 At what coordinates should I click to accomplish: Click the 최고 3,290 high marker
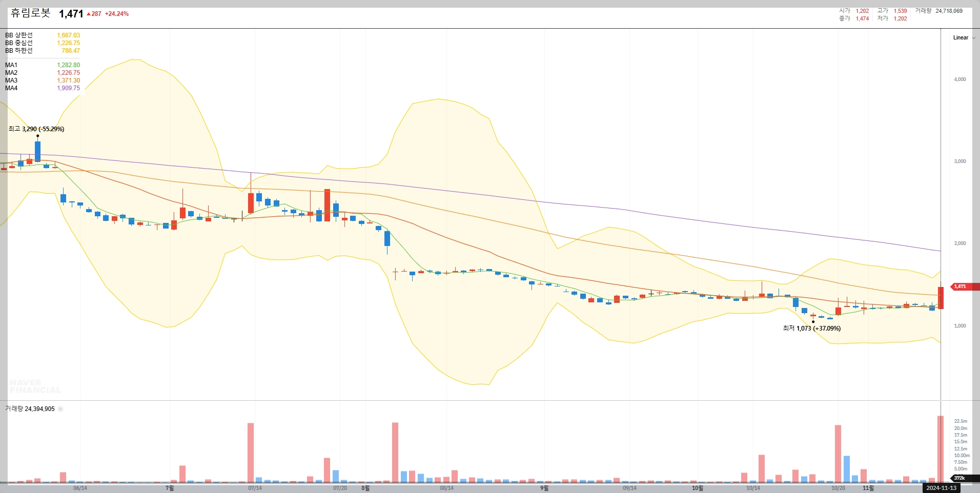[36, 129]
